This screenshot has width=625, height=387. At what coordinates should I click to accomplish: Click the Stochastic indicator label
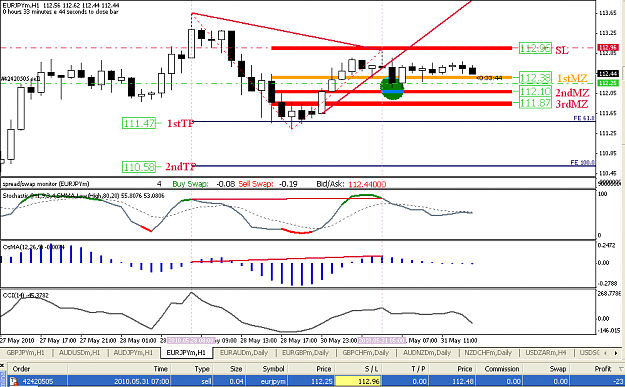click(83, 196)
